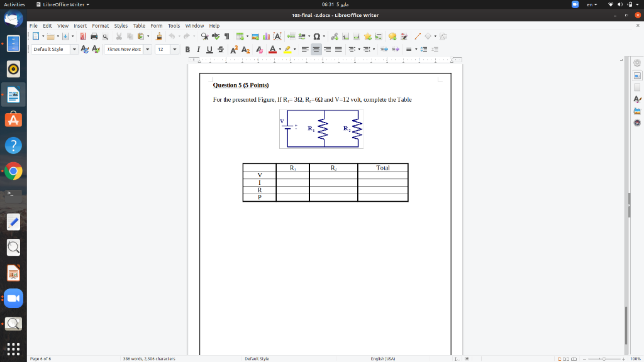This screenshot has width=644, height=362.
Task: Toggle bold formatting
Action: tap(187, 49)
